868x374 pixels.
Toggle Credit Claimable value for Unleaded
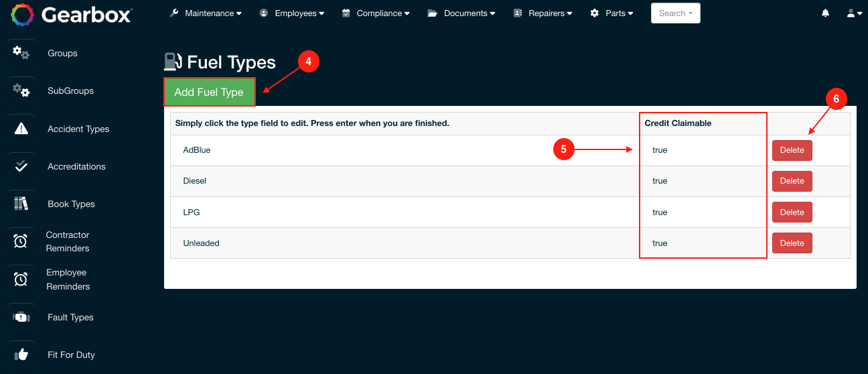(660, 243)
